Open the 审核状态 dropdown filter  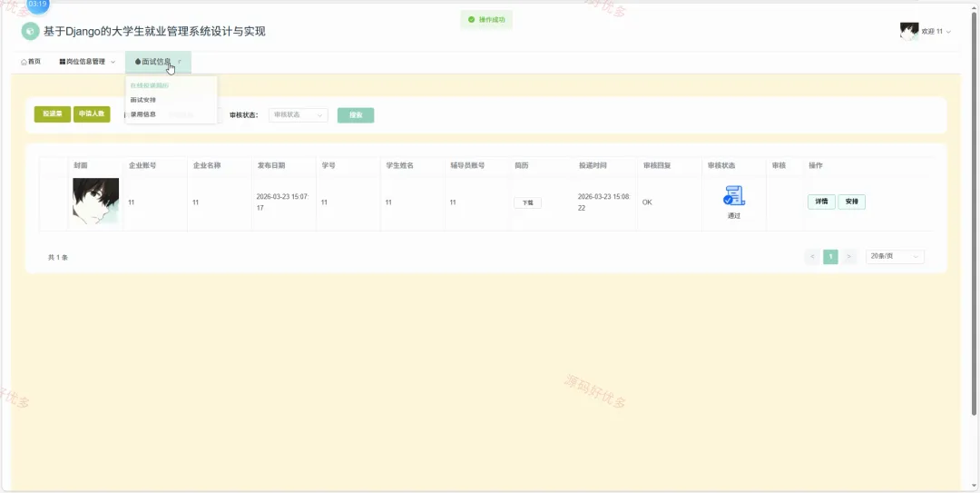point(299,115)
